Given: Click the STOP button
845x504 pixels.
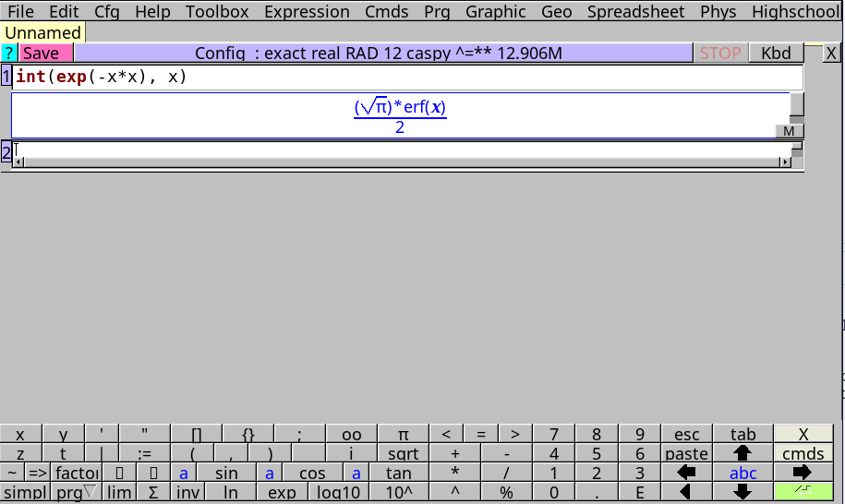Looking at the screenshot, I should coord(720,53).
